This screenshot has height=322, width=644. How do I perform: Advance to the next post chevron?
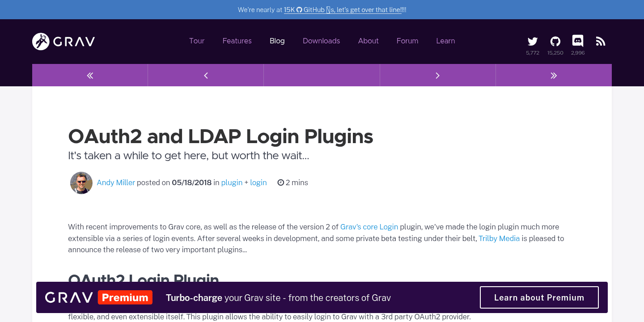click(x=437, y=75)
